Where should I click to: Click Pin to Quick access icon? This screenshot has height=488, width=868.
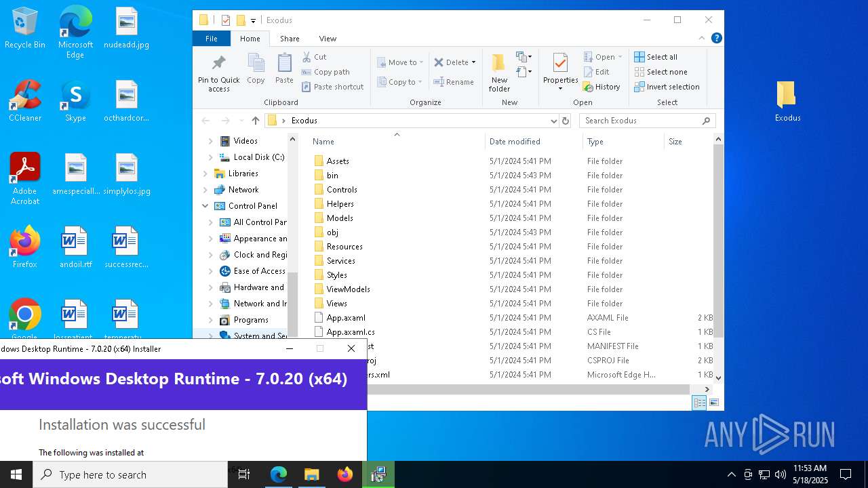[218, 73]
